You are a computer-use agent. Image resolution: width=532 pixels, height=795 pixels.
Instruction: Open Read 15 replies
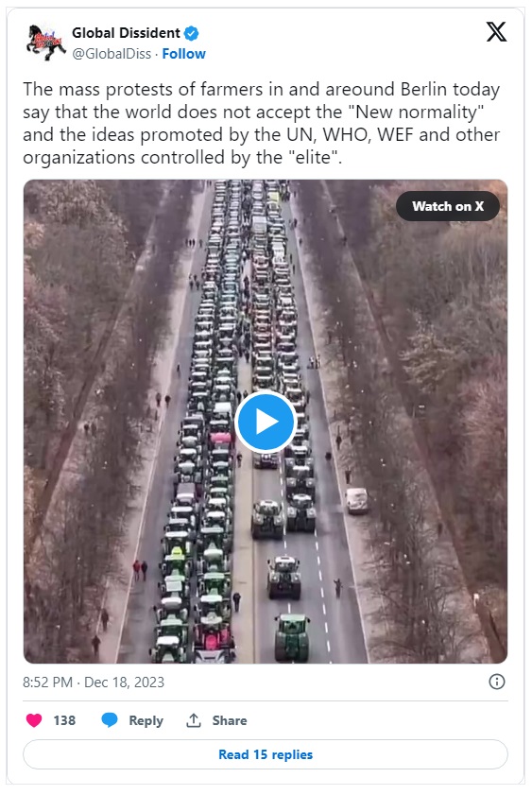point(266,754)
